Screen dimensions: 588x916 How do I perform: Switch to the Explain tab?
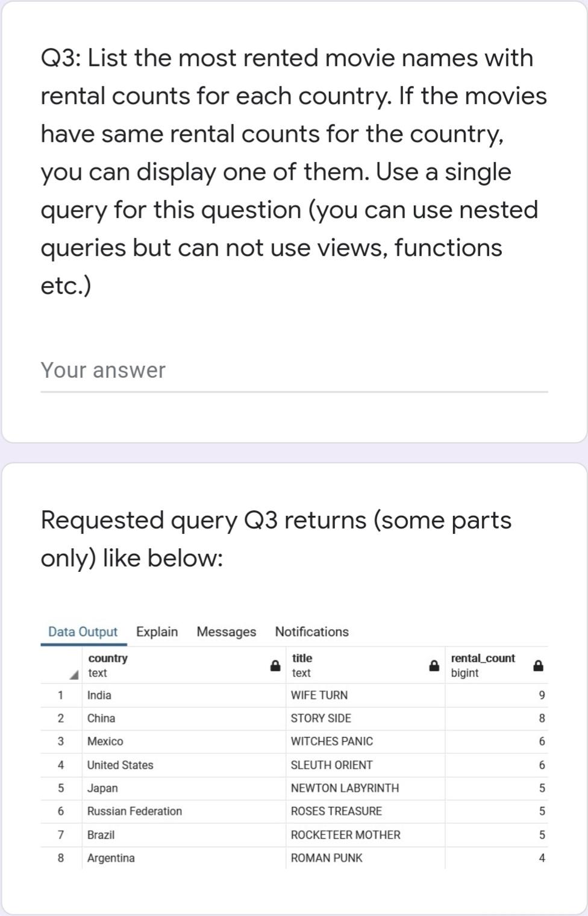157,632
